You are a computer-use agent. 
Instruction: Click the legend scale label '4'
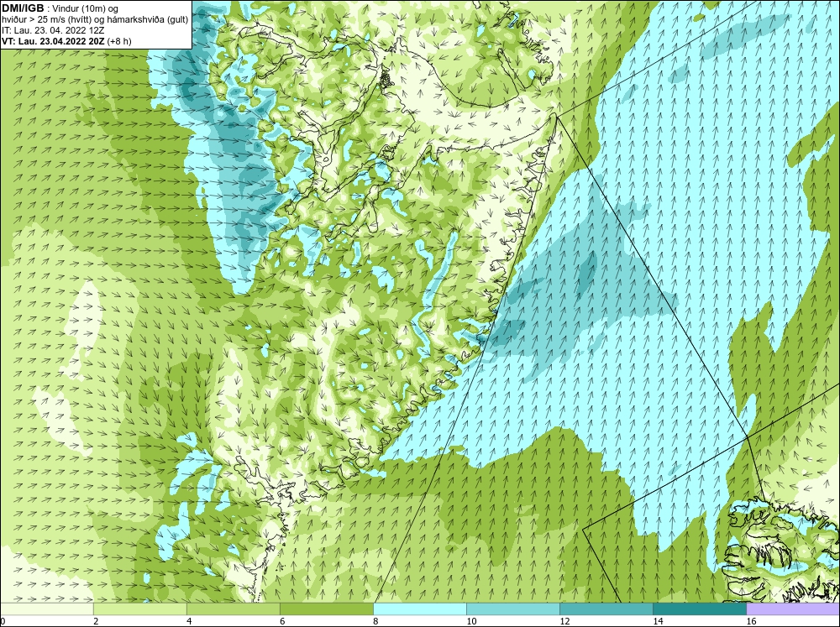point(189,621)
